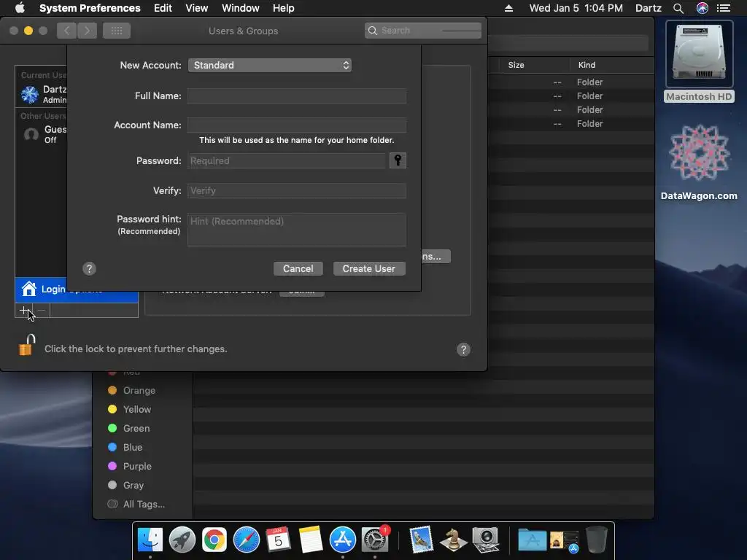Open the Window menu
Screen dimensions: 747x560
coord(241,8)
